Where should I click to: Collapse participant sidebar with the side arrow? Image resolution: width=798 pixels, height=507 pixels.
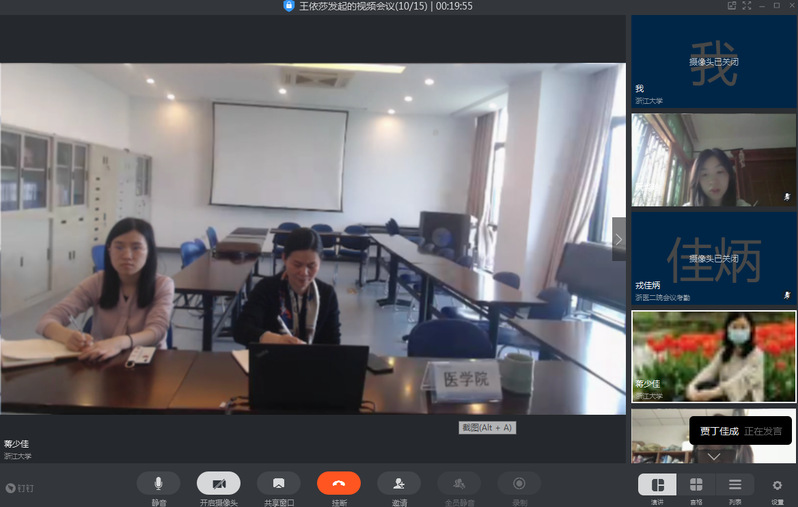tap(619, 239)
